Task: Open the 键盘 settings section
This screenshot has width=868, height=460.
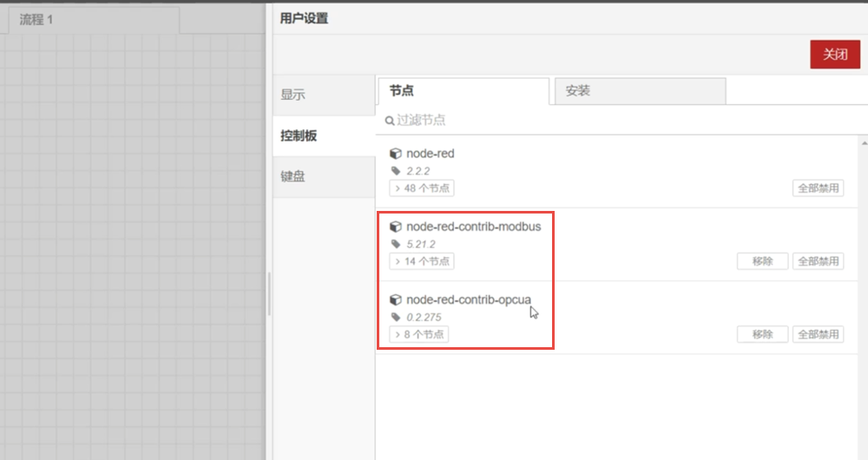Action: (x=324, y=176)
